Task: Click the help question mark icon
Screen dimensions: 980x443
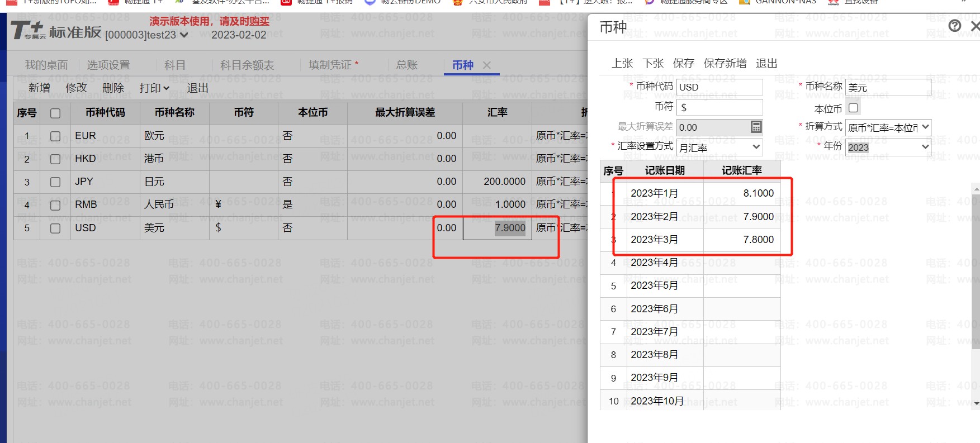Action: click(x=955, y=26)
